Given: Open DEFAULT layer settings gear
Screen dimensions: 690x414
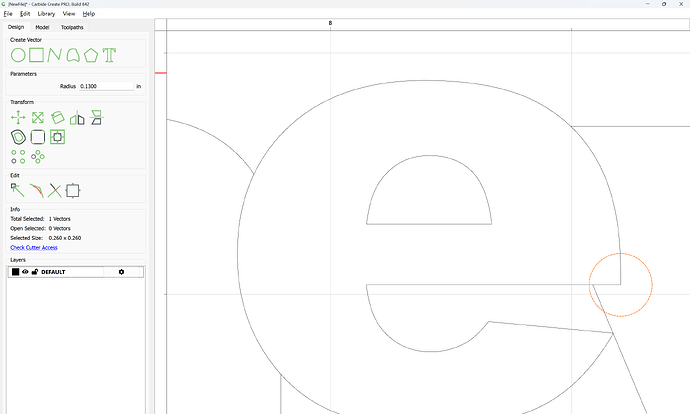Looking at the screenshot, I should coord(122,272).
